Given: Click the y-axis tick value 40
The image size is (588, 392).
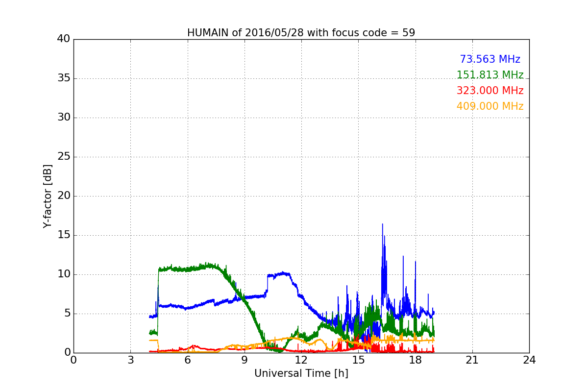Looking at the screenshot, I should [x=64, y=39].
